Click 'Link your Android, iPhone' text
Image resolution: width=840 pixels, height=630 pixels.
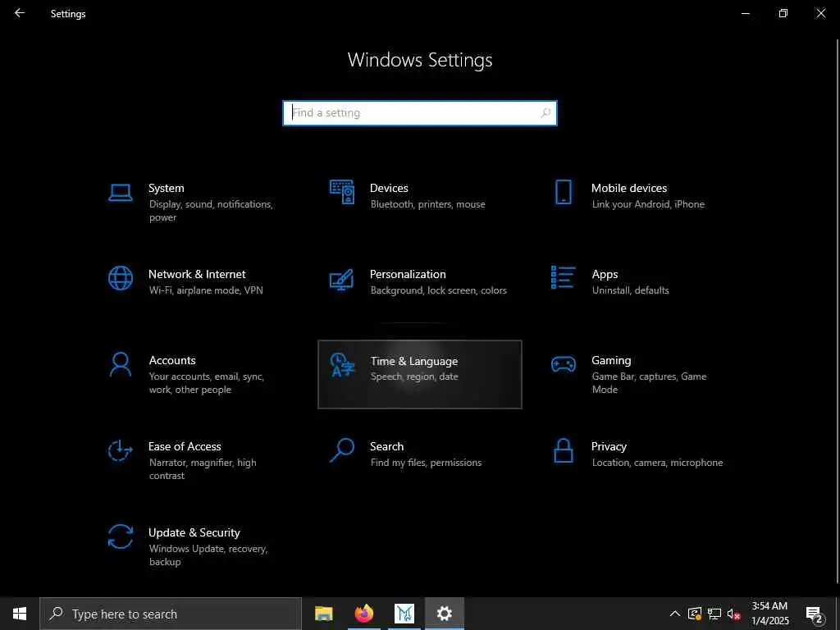point(648,204)
